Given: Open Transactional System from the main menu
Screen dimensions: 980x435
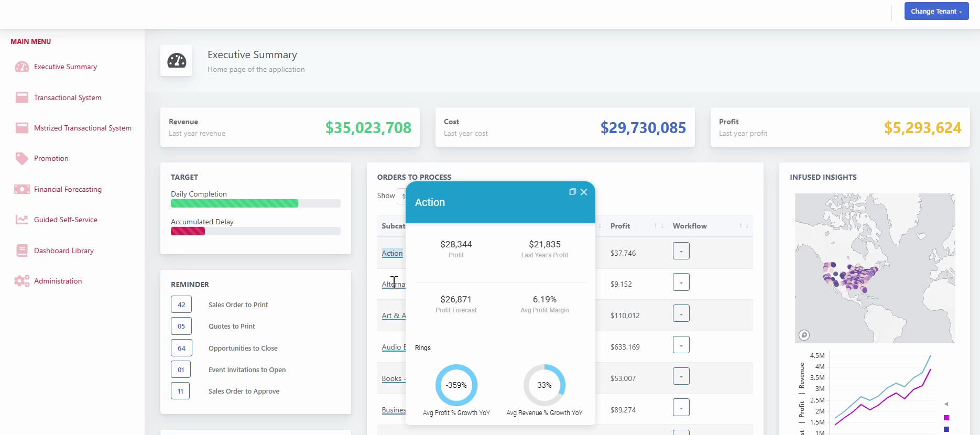Looking at the screenshot, I should pyautogui.click(x=68, y=97).
